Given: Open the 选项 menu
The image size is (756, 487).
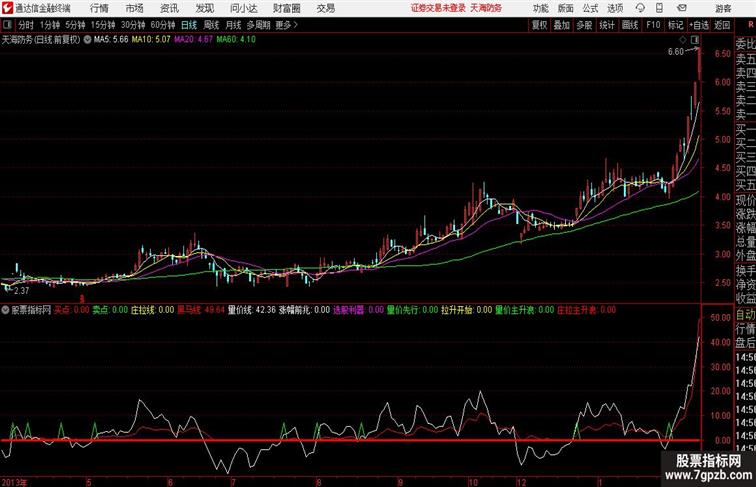Looking at the screenshot, I should pyautogui.click(x=615, y=8).
